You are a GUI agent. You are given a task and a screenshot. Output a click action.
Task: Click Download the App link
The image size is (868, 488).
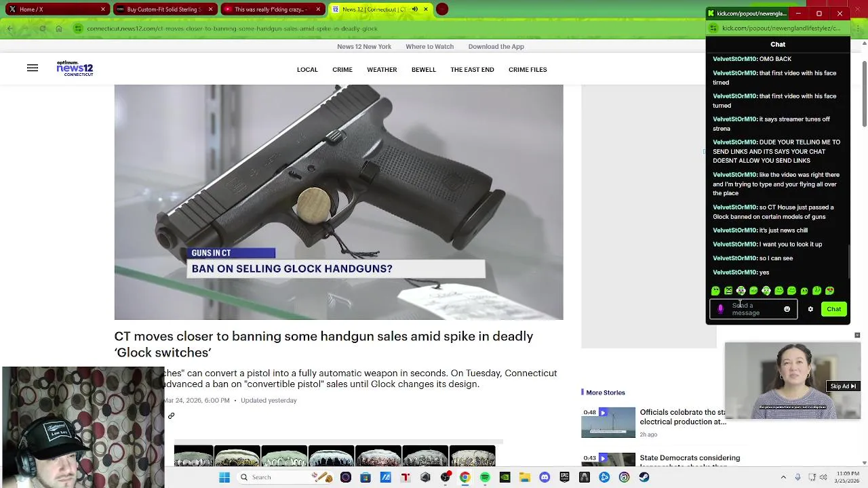tap(496, 47)
